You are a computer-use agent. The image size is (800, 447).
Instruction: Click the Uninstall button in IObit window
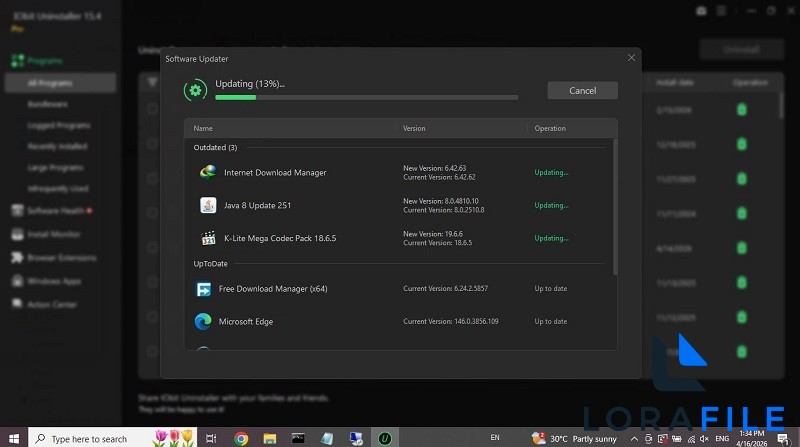(741, 49)
